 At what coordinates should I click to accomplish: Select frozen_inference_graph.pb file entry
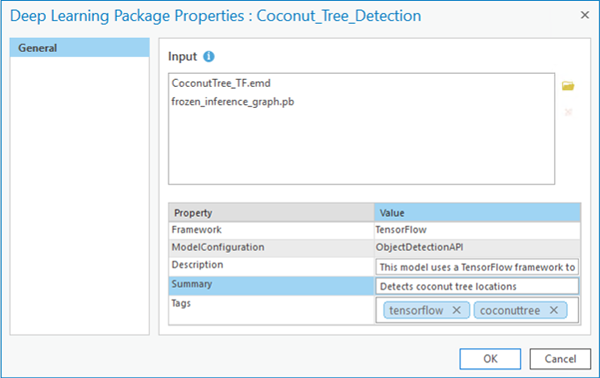(x=233, y=102)
